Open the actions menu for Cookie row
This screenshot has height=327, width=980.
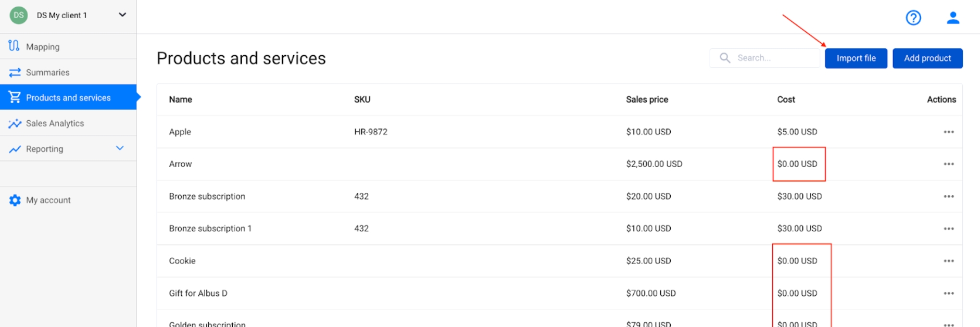tap(949, 261)
